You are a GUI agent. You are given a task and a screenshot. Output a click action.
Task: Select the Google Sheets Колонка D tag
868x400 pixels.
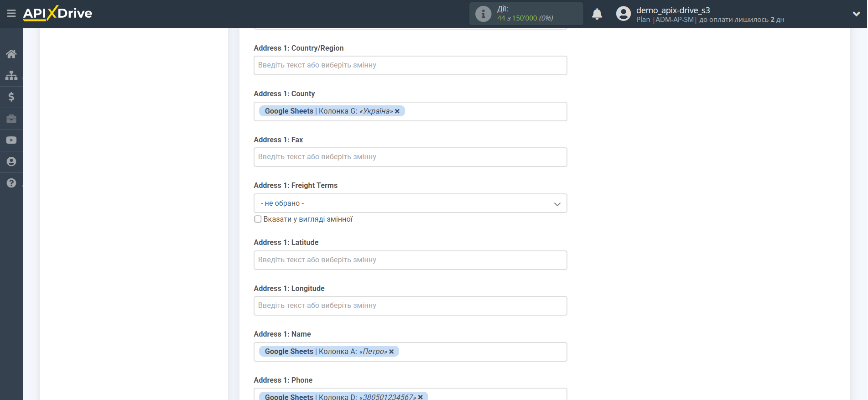343,396
